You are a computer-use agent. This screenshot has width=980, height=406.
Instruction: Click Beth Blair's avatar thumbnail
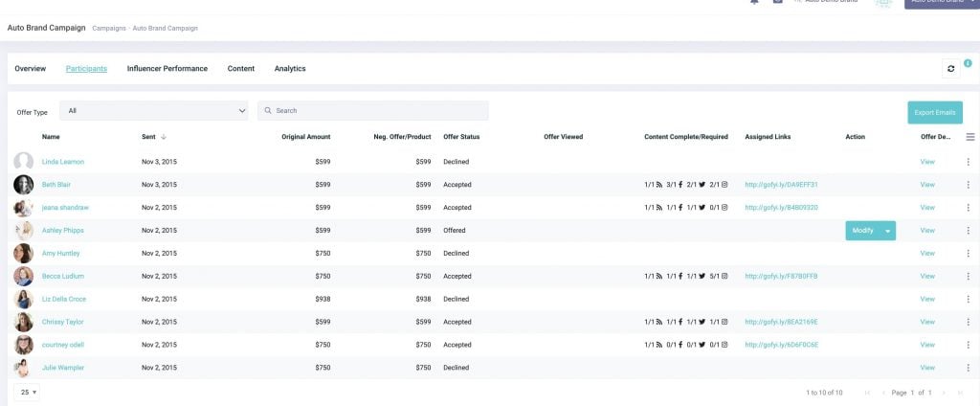24,185
